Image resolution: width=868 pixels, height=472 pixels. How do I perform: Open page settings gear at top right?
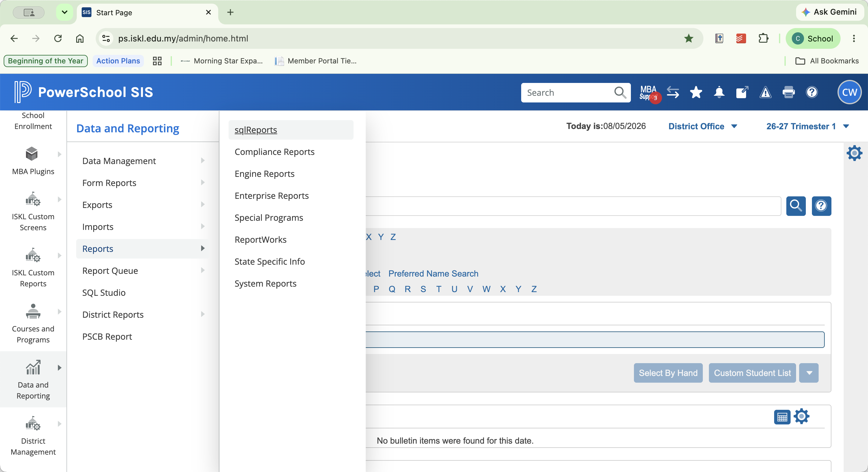(854, 153)
